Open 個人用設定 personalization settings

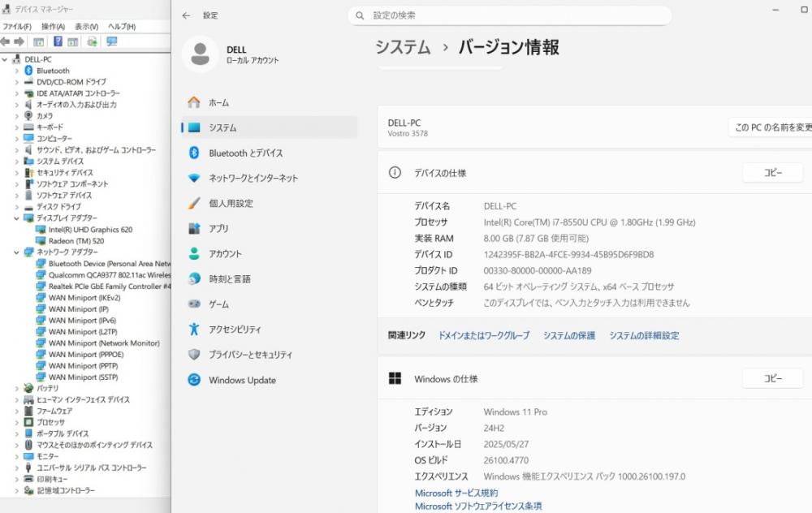click(270, 204)
